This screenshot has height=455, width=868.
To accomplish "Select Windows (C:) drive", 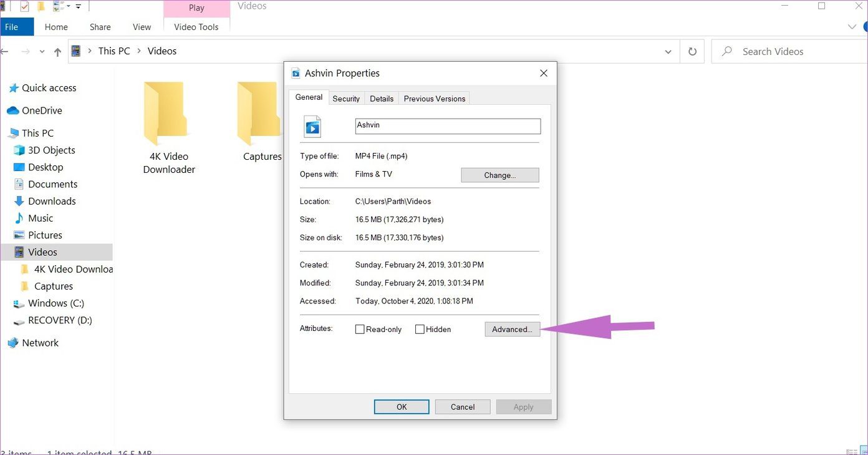I will [x=55, y=303].
